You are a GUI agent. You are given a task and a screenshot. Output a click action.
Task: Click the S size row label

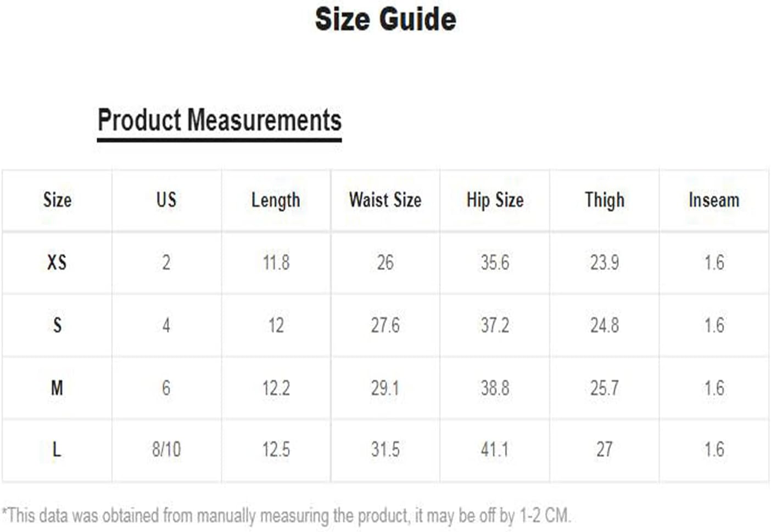pyautogui.click(x=57, y=325)
